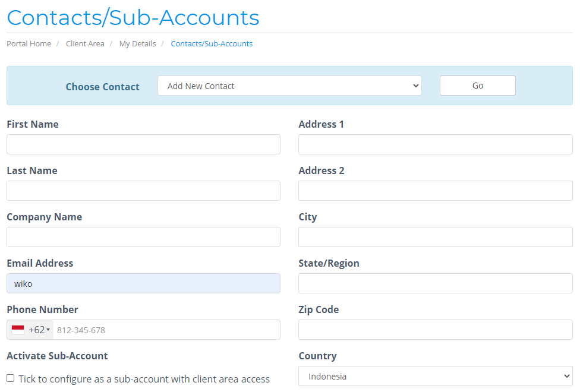The height and width of the screenshot is (392, 580).
Task: Open the Client Area breadcrumb link
Action: tap(84, 43)
